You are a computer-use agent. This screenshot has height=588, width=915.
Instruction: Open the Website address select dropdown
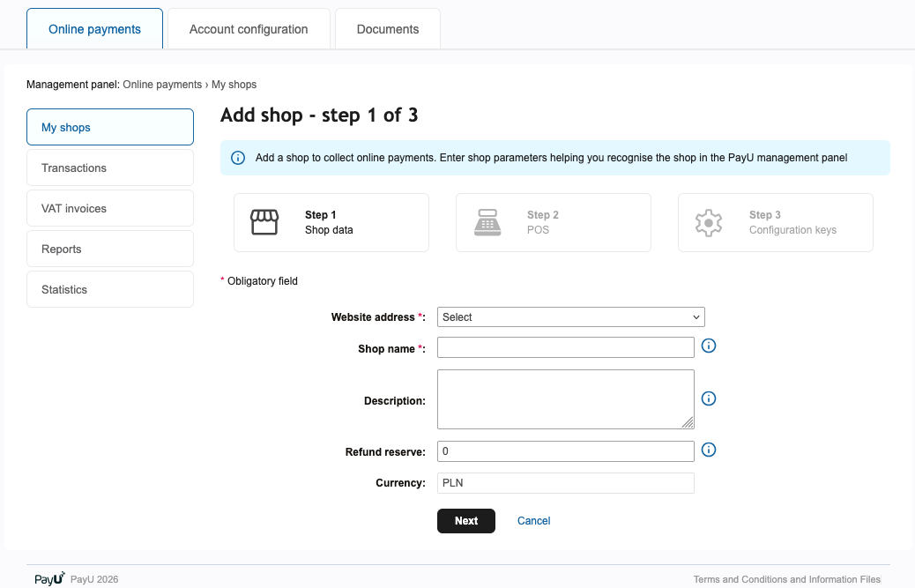pyautogui.click(x=570, y=316)
